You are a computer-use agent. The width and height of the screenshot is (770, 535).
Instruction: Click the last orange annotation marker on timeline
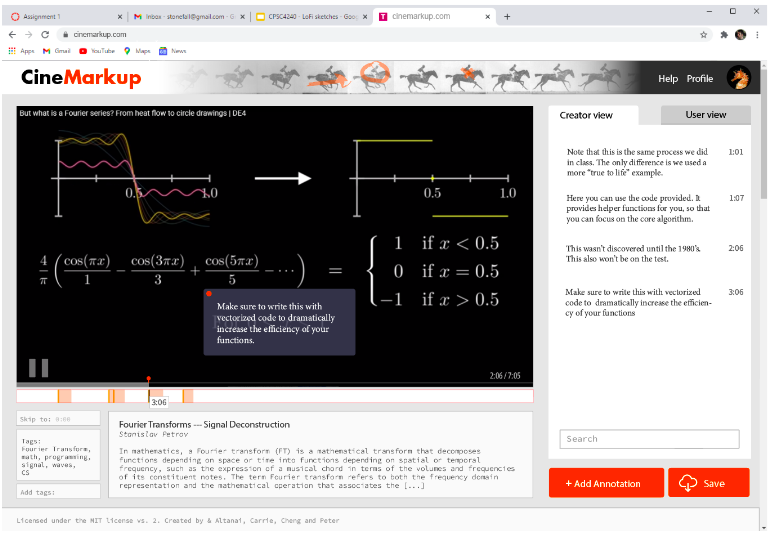pyautogui.click(x=188, y=396)
